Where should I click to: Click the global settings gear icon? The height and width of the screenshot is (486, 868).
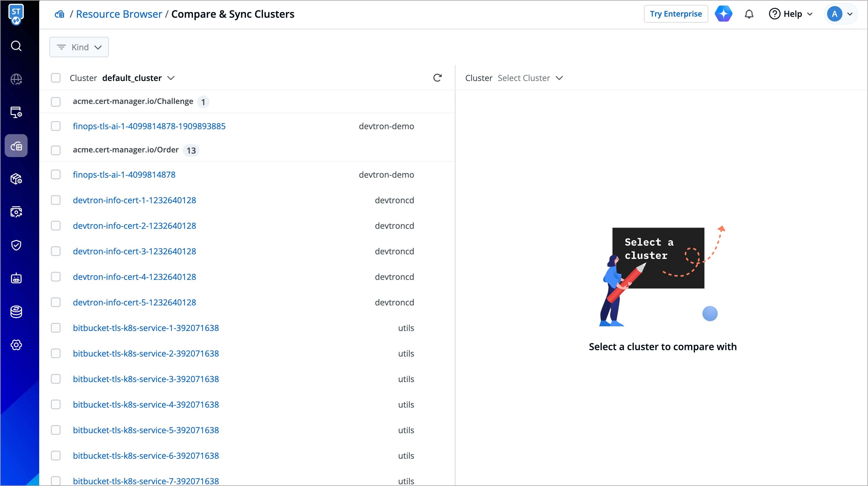16,345
